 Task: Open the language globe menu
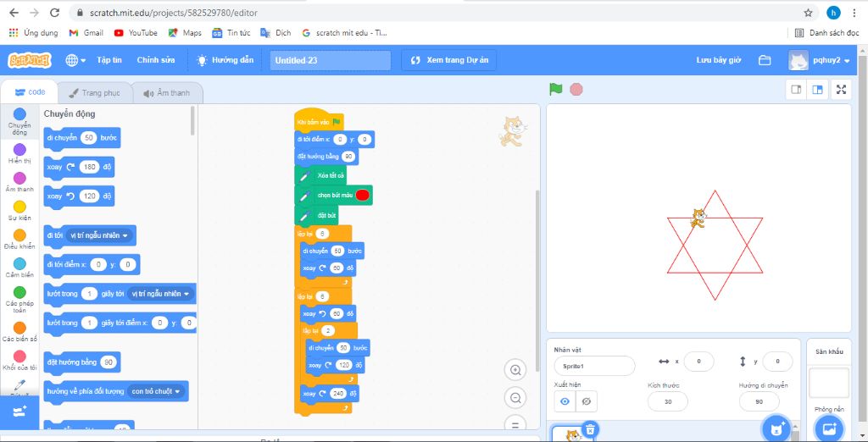[x=75, y=60]
